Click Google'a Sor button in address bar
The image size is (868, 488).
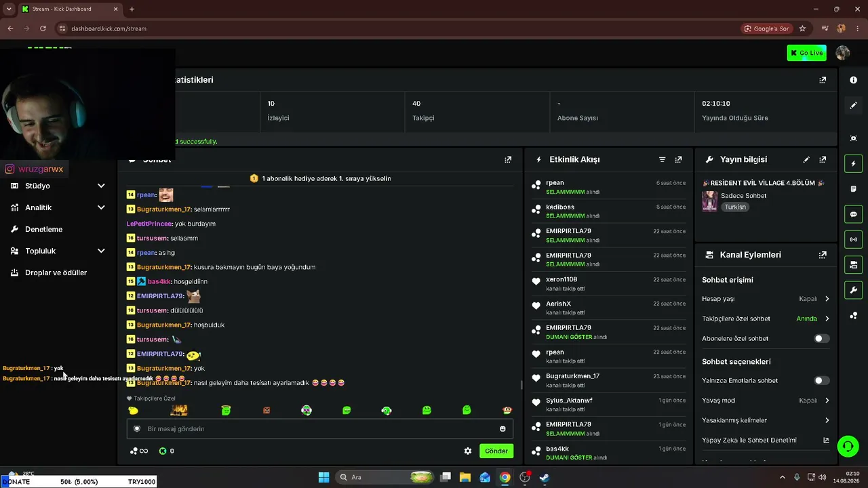tap(766, 28)
